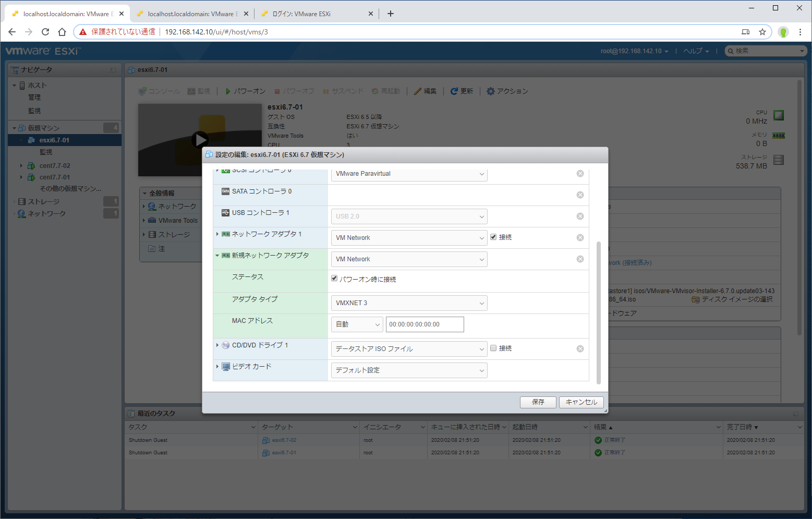Click the dialog vertical scrollbar

pos(598,312)
